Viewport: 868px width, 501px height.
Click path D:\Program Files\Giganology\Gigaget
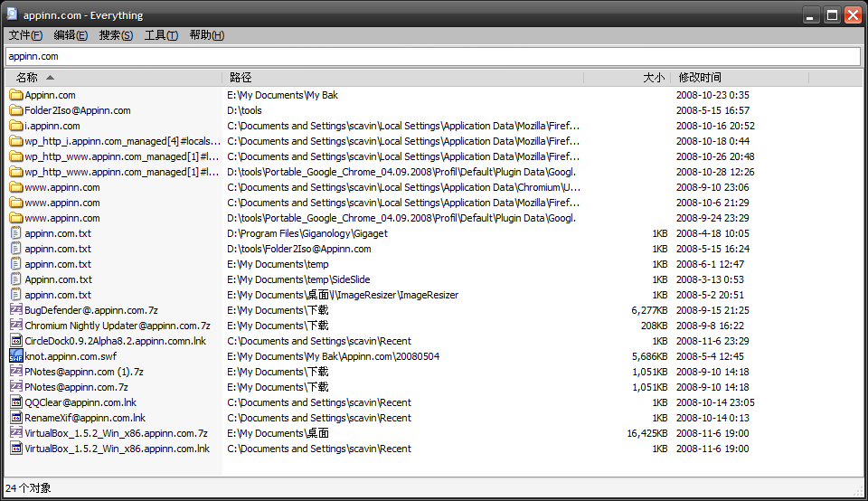[307, 233]
